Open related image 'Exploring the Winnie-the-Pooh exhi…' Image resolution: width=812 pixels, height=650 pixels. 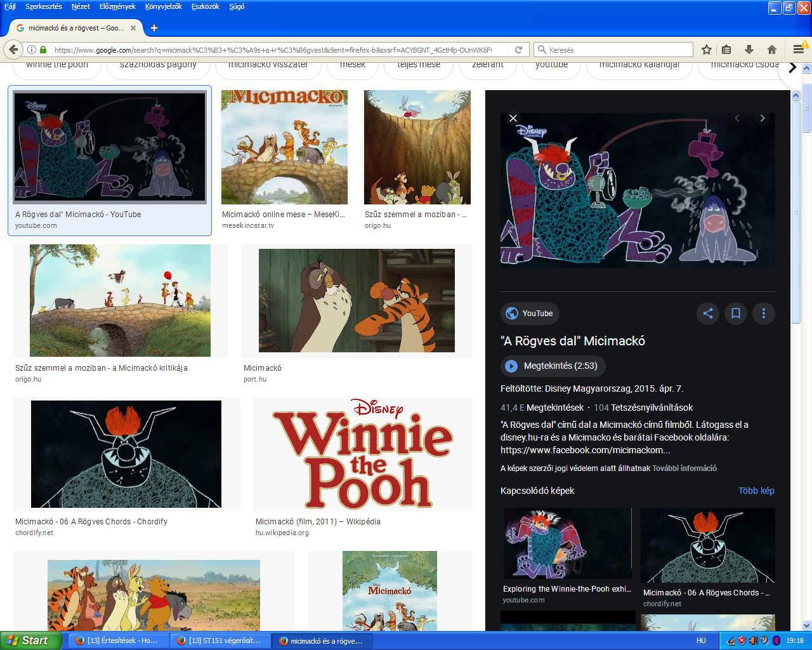(x=568, y=543)
